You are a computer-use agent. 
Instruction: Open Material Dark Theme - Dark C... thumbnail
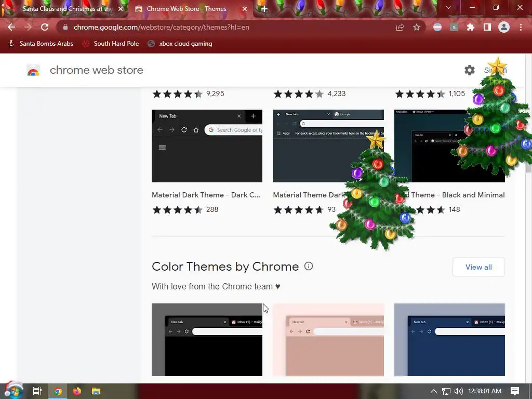pyautogui.click(x=207, y=146)
